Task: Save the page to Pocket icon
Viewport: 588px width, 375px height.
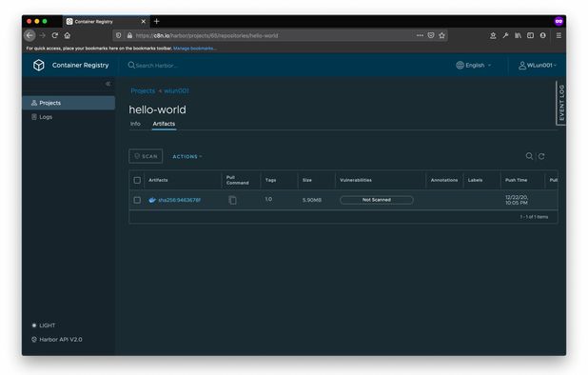Action: click(431, 35)
